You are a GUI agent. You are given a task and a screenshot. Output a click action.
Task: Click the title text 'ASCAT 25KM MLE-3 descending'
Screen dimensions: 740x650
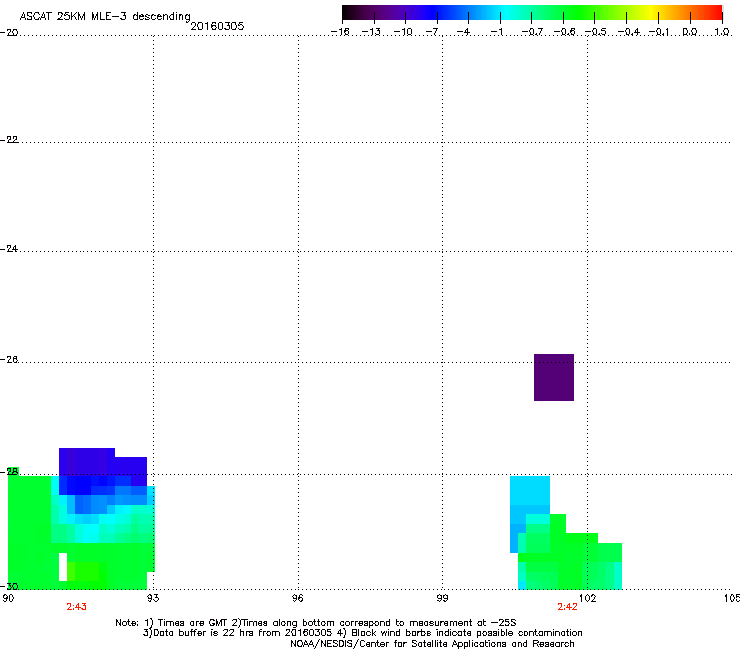105,17
